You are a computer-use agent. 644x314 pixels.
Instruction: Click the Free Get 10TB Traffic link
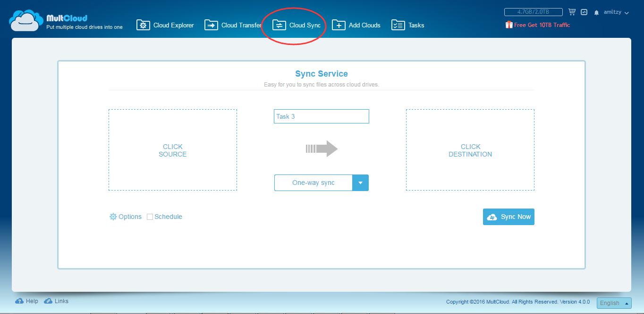pyautogui.click(x=538, y=25)
